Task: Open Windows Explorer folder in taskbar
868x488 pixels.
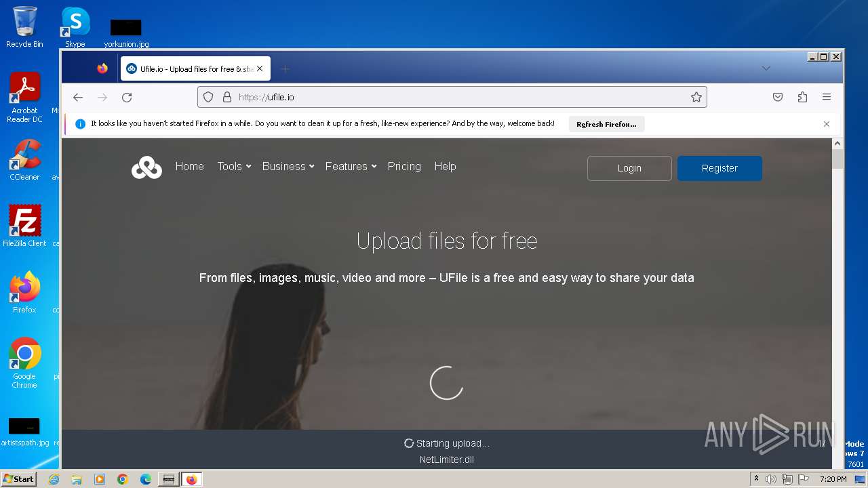Action: point(77,479)
